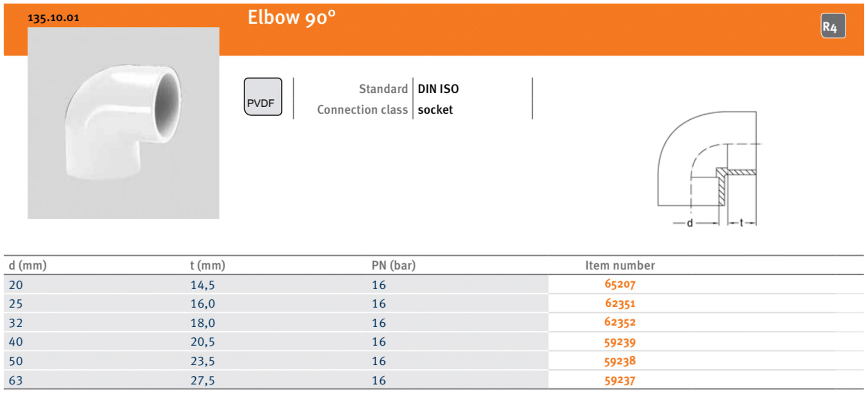Image resolution: width=868 pixels, height=397 pixels.
Task: Click the d (mm) column header
Action: pos(28,266)
